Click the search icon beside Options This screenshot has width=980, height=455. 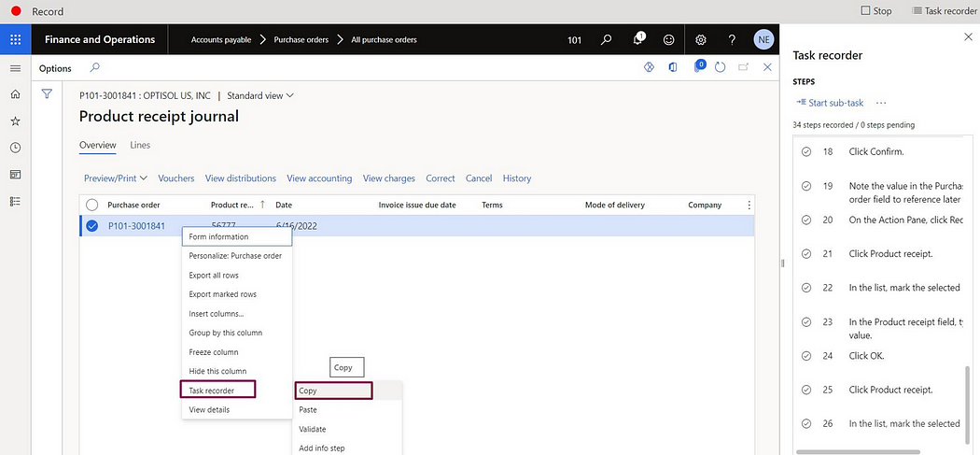95,67
